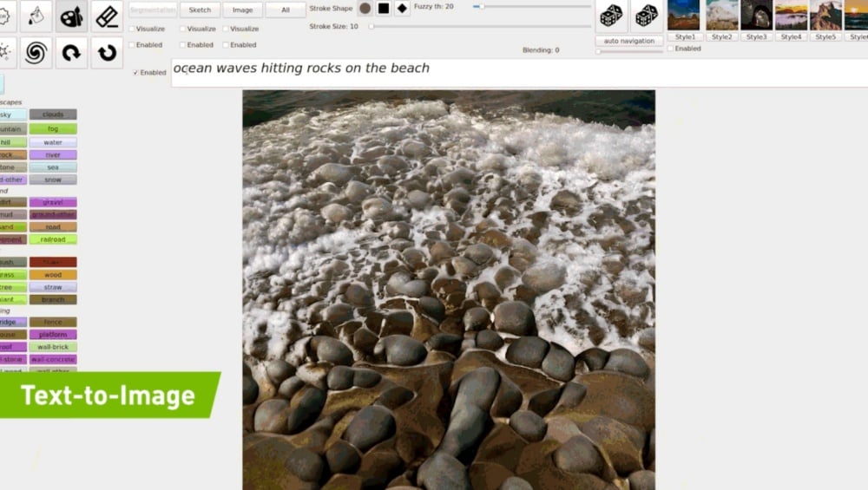The width and height of the screenshot is (868, 490).
Task: Tick Enabled checkbox under Image
Action: click(226, 45)
